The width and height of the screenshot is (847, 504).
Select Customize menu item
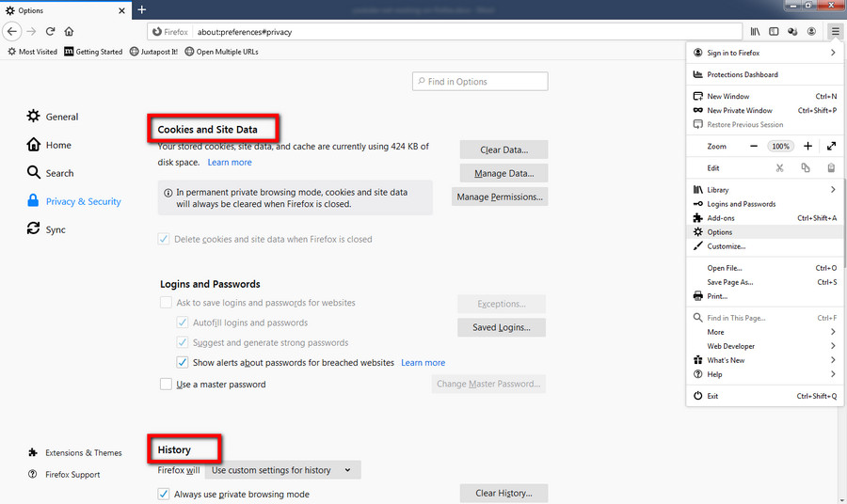[x=765, y=246]
